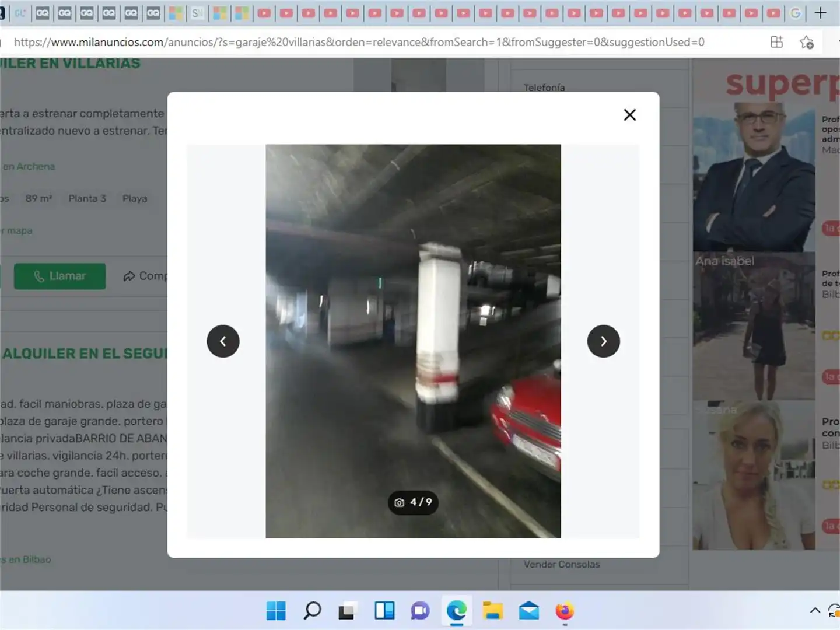This screenshot has height=630, width=840.
Task: Show hidden system tray icons
Action: (815, 611)
